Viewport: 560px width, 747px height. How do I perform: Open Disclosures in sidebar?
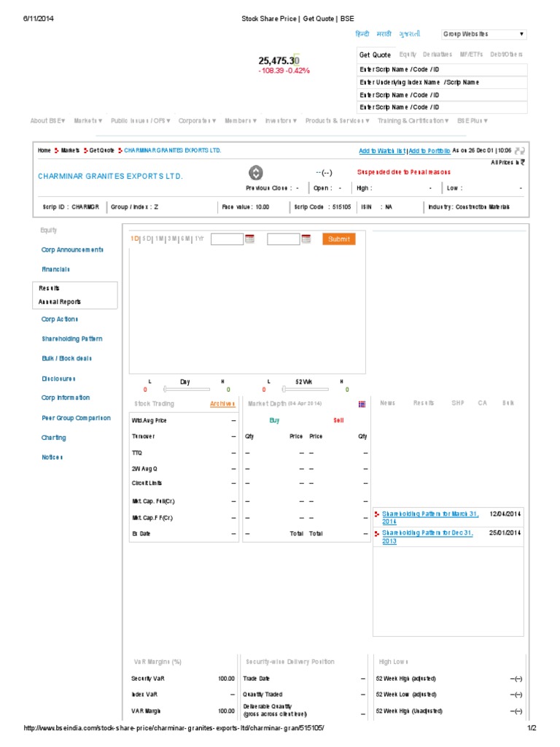pos(58,379)
